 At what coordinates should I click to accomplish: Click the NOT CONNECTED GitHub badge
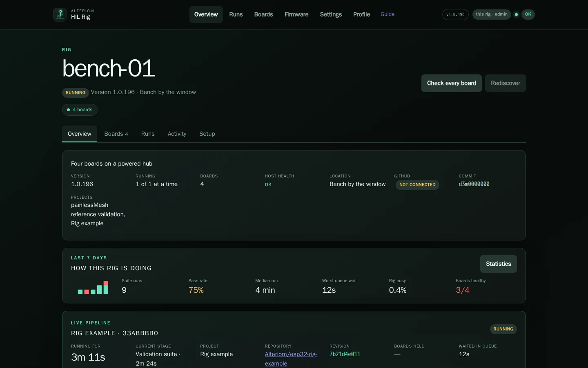417,185
